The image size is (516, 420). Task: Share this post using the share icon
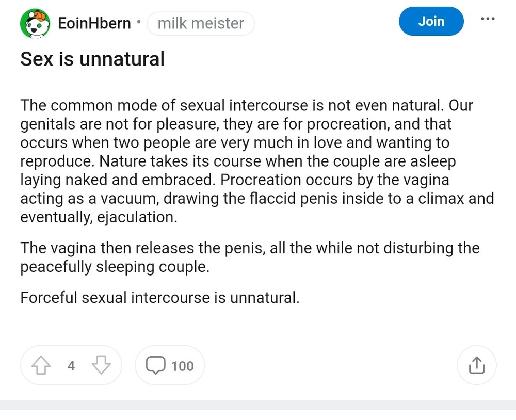click(477, 365)
